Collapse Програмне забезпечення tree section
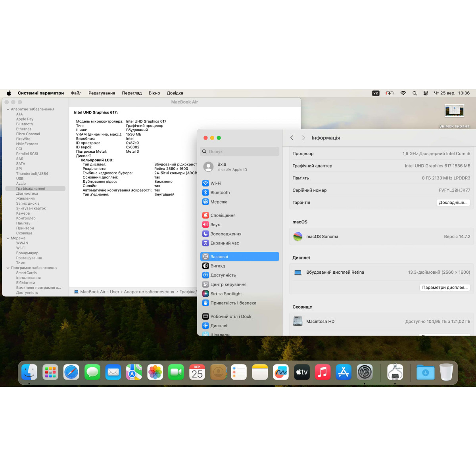Screen dimensions: 476x476 click(x=8, y=268)
